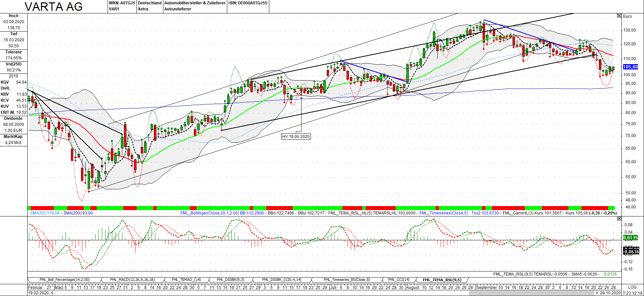Image resolution: width=644 pixels, height=296 pixels.
Task: Click the low price value 50,50
Action: click(14, 46)
